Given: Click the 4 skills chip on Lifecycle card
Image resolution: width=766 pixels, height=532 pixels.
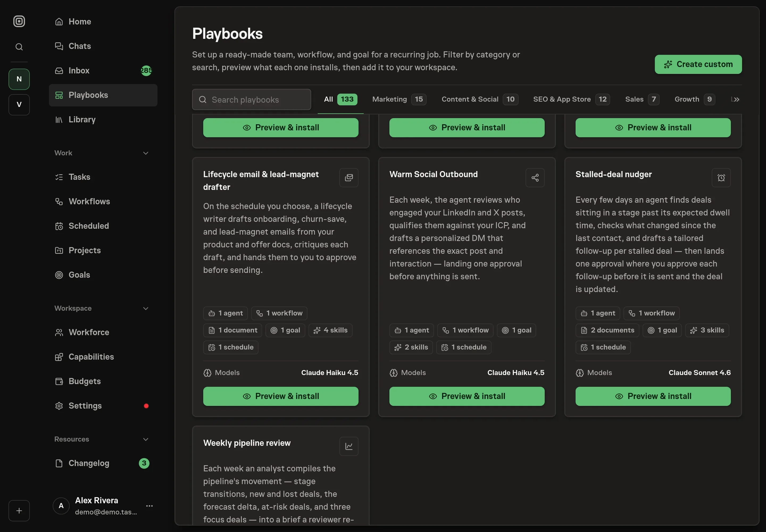Looking at the screenshot, I should point(330,330).
